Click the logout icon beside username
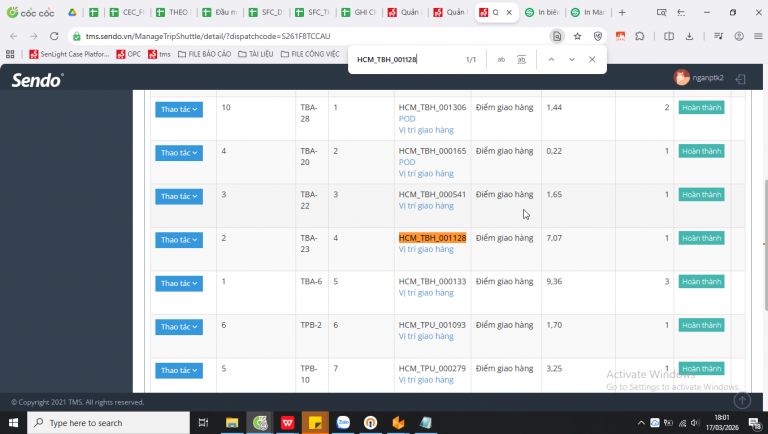The width and height of the screenshot is (768, 434). click(741, 78)
